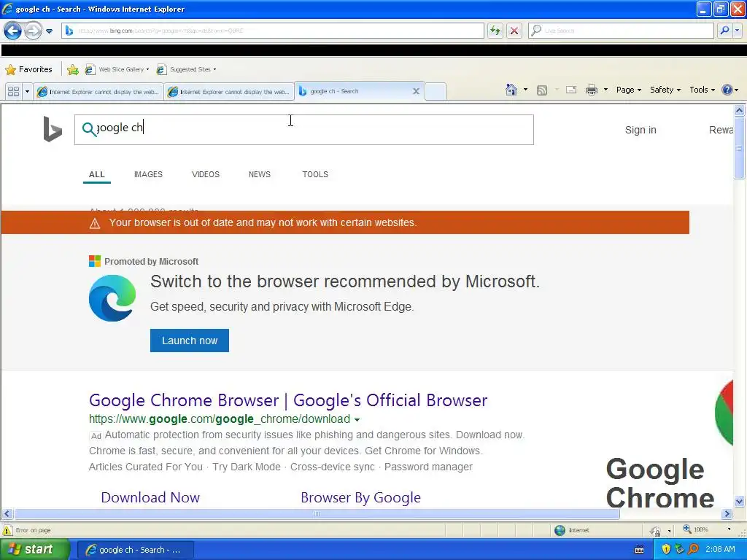The image size is (747, 560).
Task: Click the vertical scrollbar down arrow
Action: click(740, 501)
